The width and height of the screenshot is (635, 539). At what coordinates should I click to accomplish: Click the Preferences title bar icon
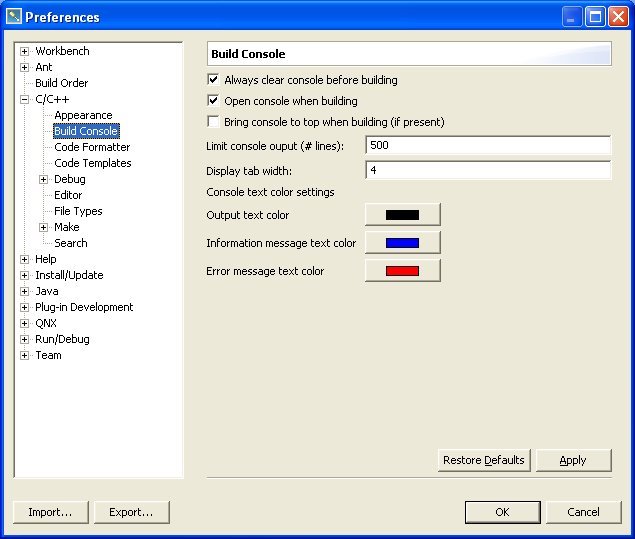coord(13,17)
